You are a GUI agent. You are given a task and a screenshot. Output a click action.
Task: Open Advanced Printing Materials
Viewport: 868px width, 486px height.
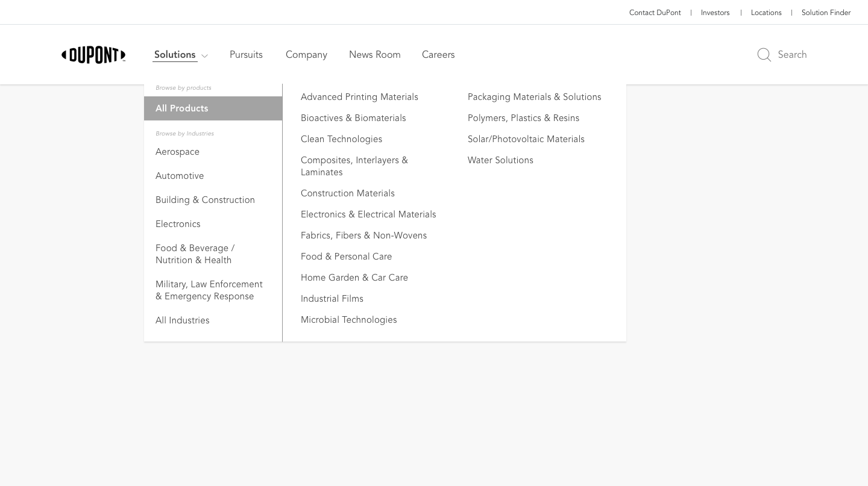pos(359,97)
